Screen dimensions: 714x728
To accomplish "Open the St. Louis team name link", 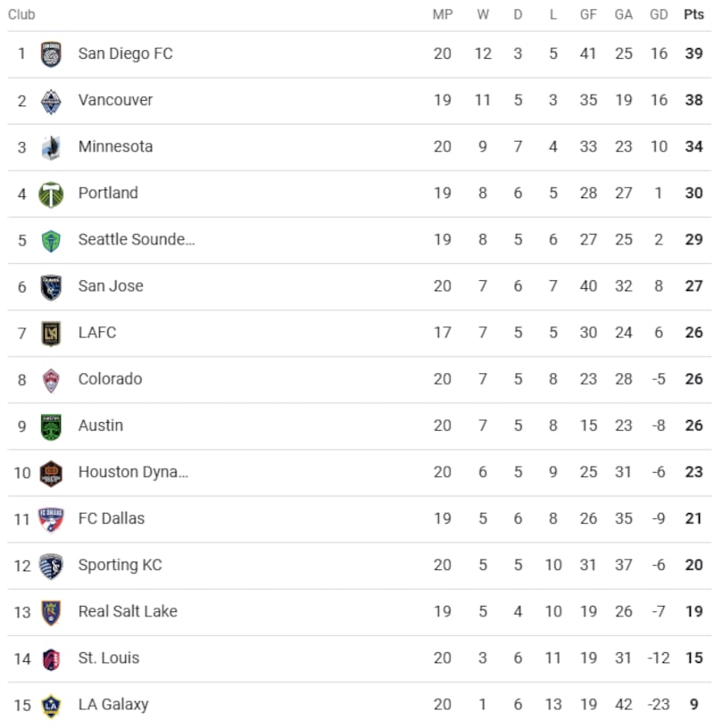I will (x=109, y=658).
